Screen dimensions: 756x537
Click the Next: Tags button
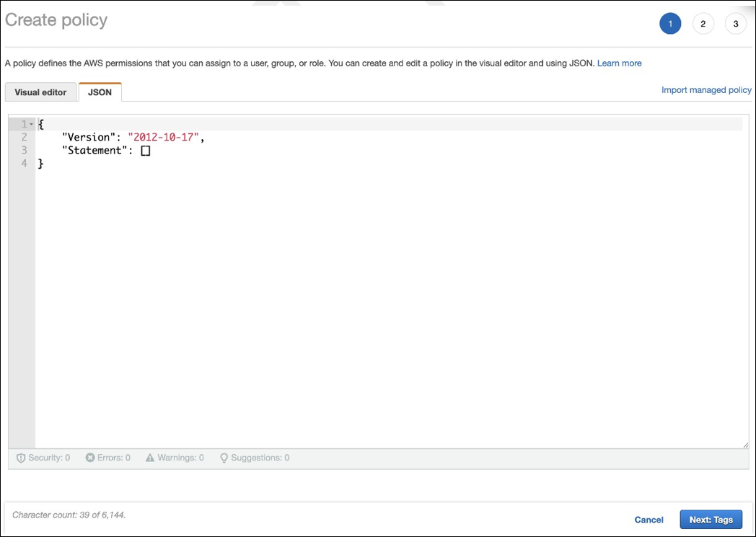pyautogui.click(x=711, y=520)
